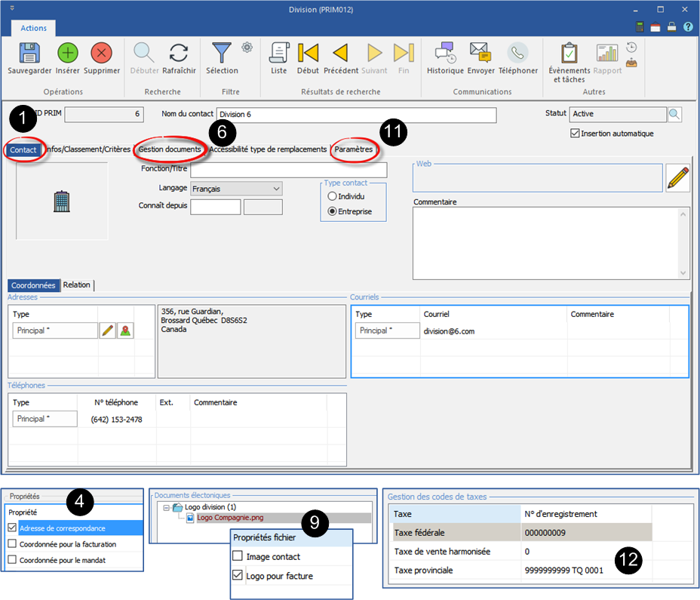
Task: Go to Précédent record
Action: pyautogui.click(x=340, y=53)
